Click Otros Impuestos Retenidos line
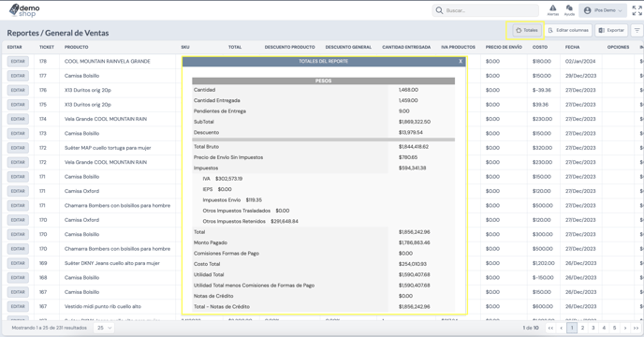This screenshot has width=644, height=337. [250, 221]
